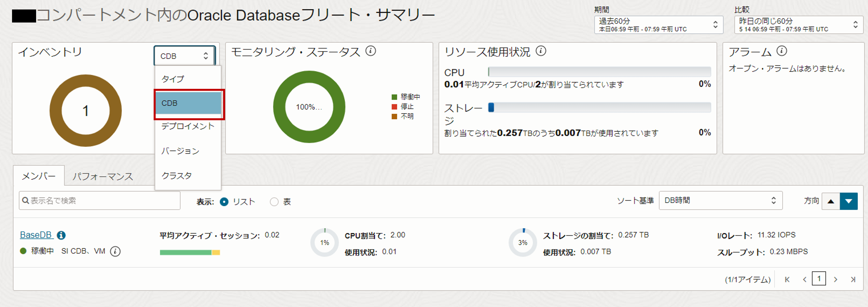Open the 比較 昨日の同じ60分 dropdown

coord(799,25)
